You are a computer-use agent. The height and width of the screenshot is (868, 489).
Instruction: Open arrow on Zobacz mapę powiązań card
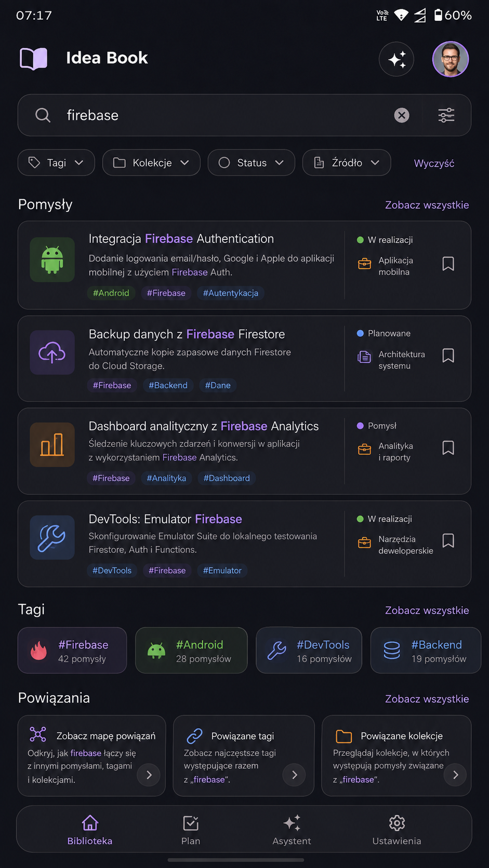(149, 775)
